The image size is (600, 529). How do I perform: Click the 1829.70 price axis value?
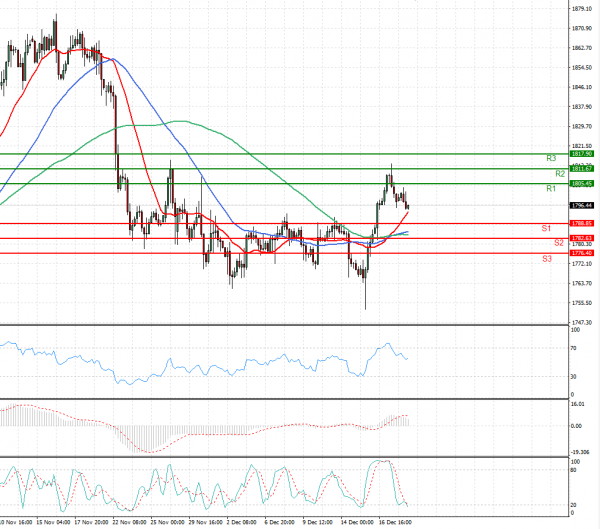(582, 126)
